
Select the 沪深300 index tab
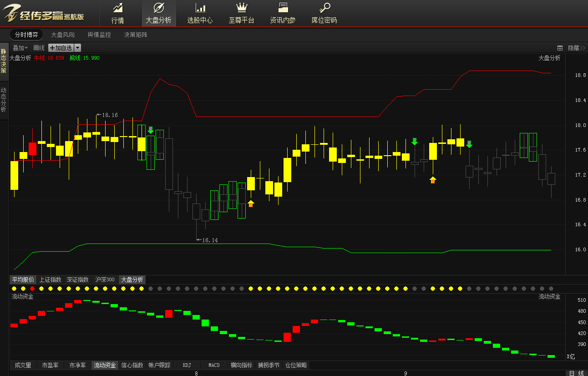pos(105,279)
